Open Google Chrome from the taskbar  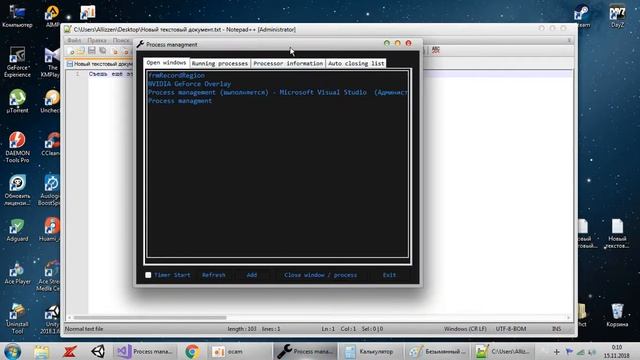tap(192, 351)
